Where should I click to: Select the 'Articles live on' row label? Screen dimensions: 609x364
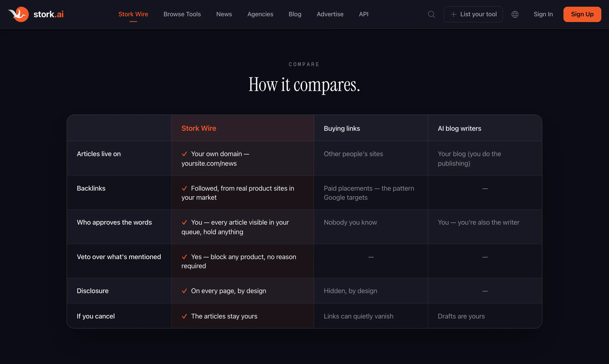coord(99,154)
